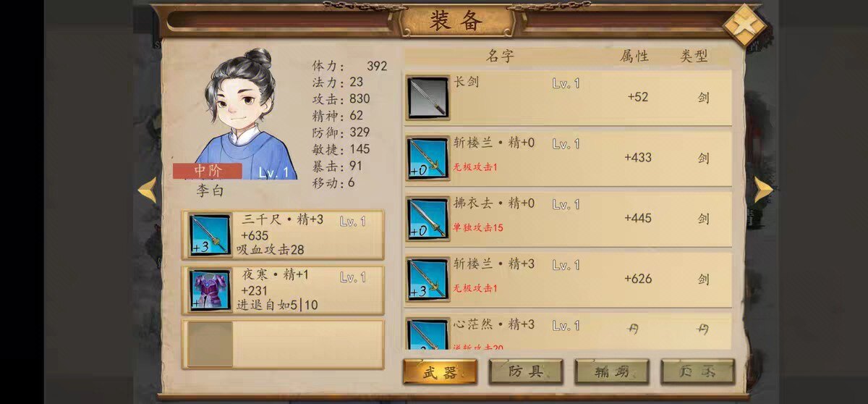This screenshot has width=868, height=404.
Task: Open the 辅助 accessories tab
Action: [x=612, y=372]
